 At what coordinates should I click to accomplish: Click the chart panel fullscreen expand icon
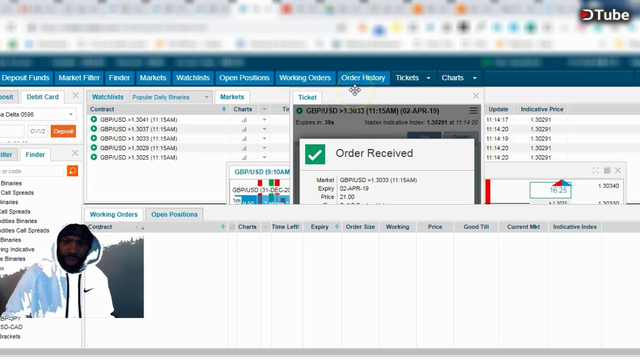pos(596,170)
